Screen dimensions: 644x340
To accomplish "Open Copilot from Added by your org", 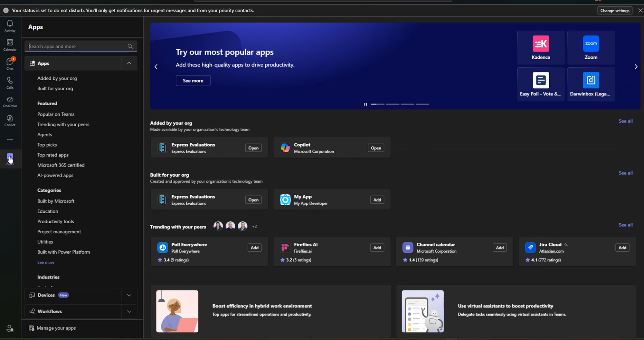I will click(376, 148).
